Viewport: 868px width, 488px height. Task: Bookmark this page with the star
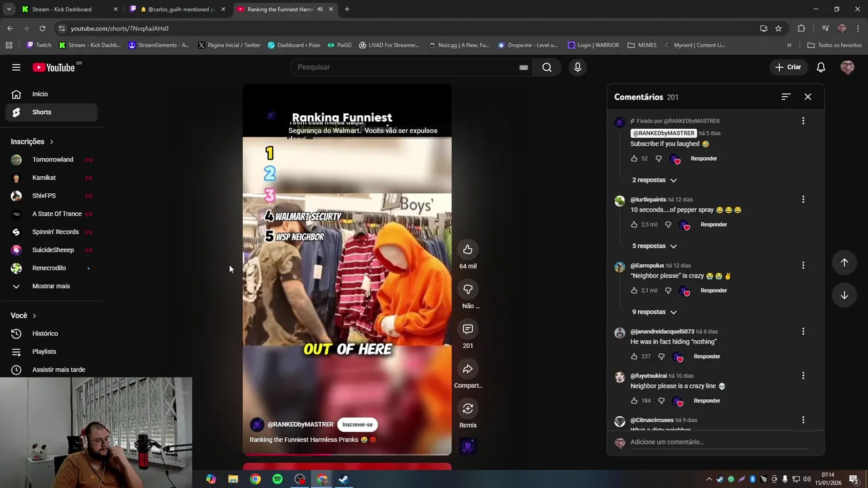[778, 28]
